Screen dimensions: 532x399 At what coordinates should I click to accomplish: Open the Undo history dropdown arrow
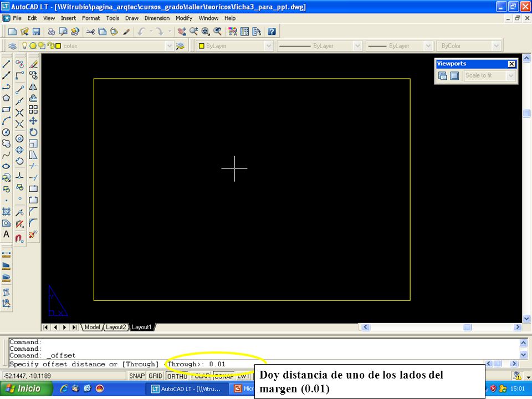tap(151, 32)
